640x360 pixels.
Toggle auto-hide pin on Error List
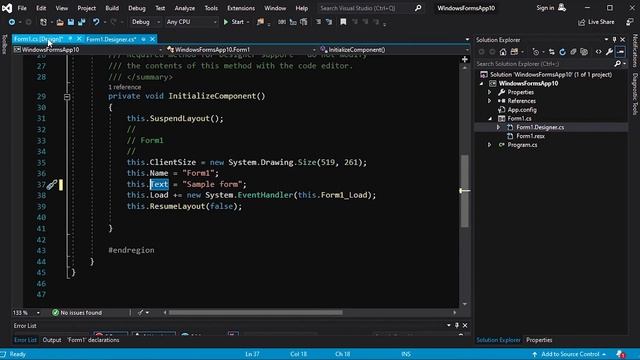tap(457, 325)
